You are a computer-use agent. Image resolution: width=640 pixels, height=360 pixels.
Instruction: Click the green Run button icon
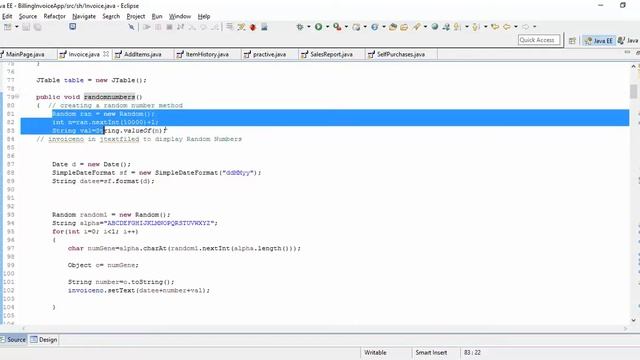pyautogui.click(x=318, y=27)
